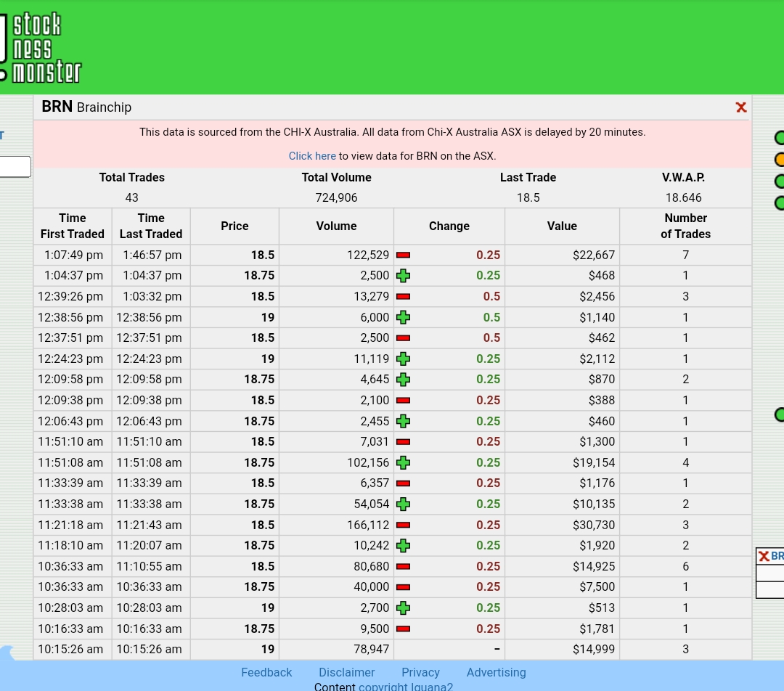Click the Last Trade figure under its heading
The width and height of the screenshot is (784, 691).
click(528, 197)
